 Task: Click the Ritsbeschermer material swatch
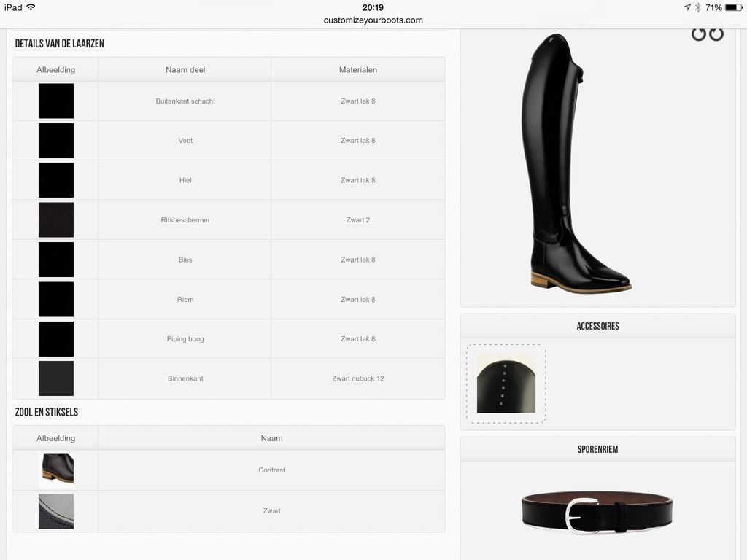(56, 220)
